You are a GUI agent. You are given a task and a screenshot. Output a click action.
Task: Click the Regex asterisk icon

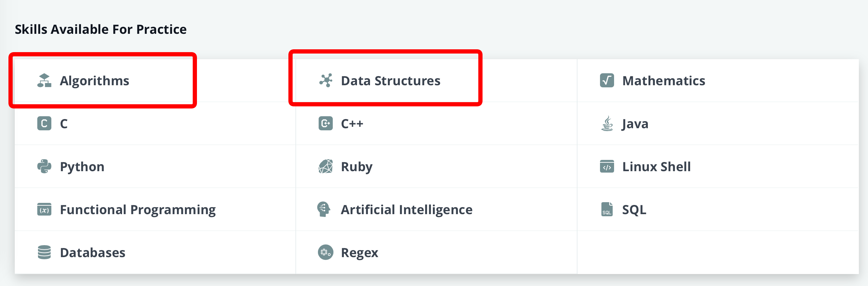click(x=326, y=252)
